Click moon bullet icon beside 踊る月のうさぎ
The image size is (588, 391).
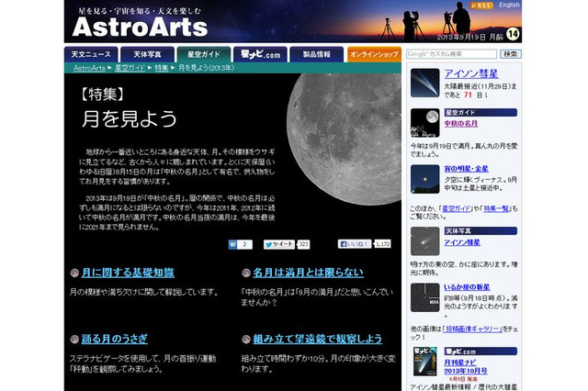coord(74,340)
